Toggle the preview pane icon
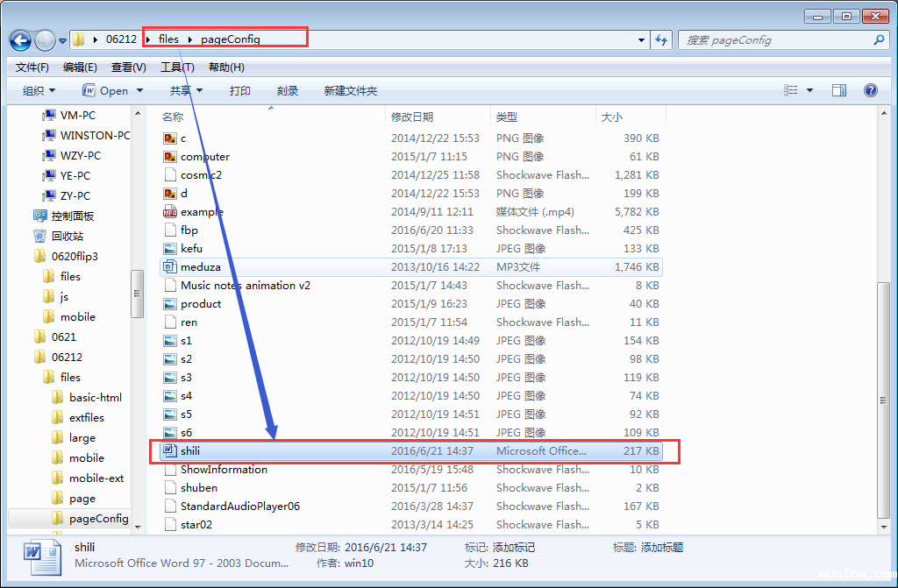This screenshot has width=898, height=588. tap(838, 90)
